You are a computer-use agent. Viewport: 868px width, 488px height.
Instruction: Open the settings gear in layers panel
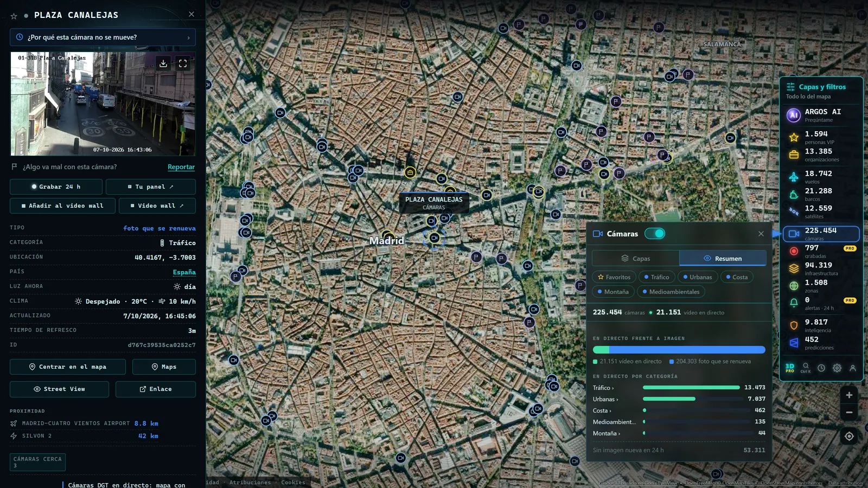(x=837, y=368)
